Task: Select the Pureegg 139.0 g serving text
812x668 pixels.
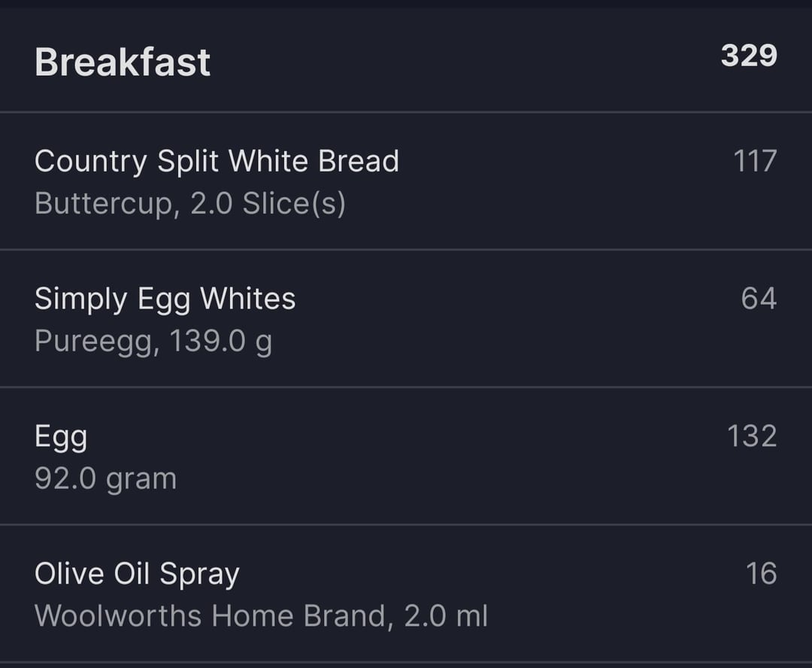Action: [x=153, y=342]
